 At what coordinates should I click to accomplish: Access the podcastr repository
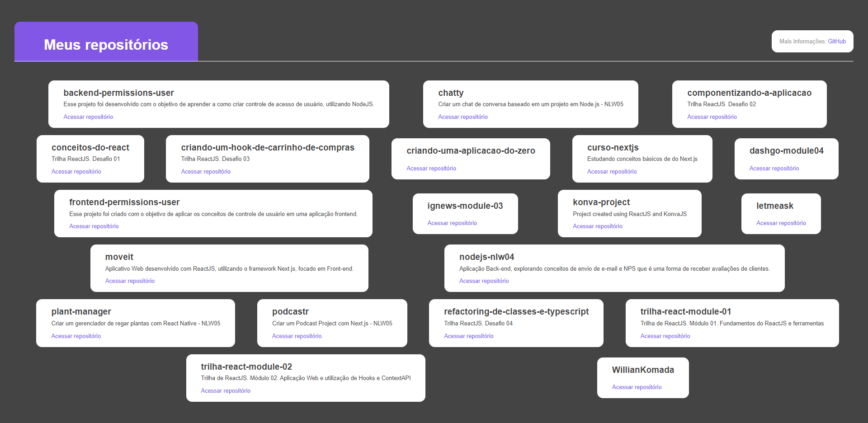(297, 336)
